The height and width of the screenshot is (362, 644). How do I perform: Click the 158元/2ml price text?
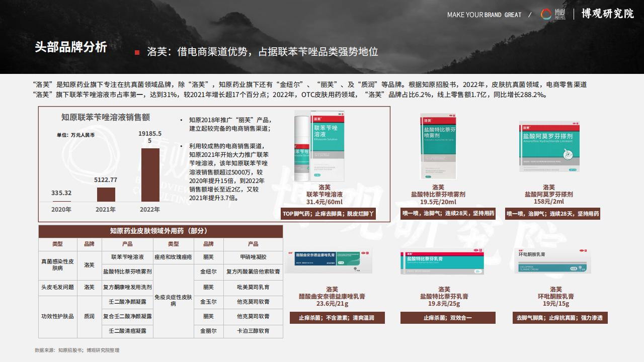coord(549,202)
